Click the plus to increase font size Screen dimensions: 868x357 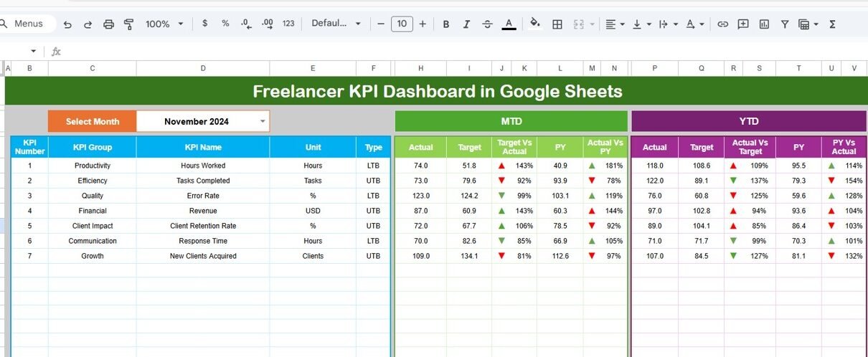click(x=423, y=24)
